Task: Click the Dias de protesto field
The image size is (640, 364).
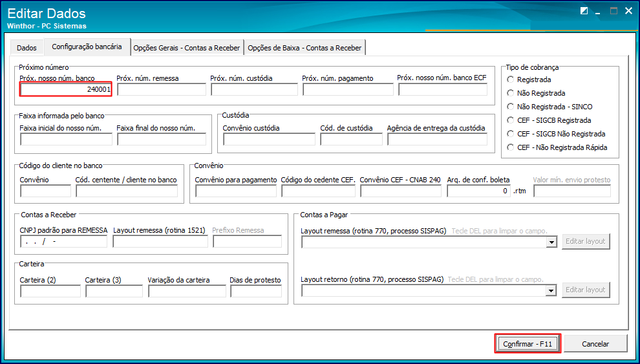Action: (256, 292)
